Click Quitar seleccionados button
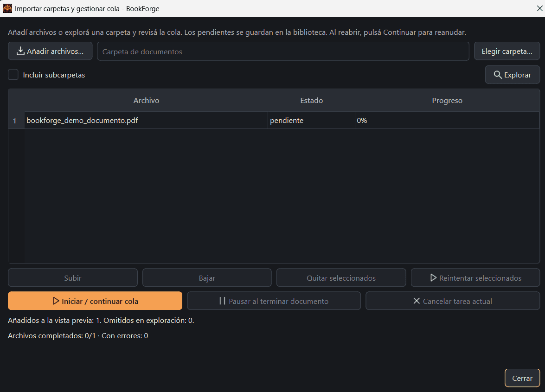 pos(341,278)
